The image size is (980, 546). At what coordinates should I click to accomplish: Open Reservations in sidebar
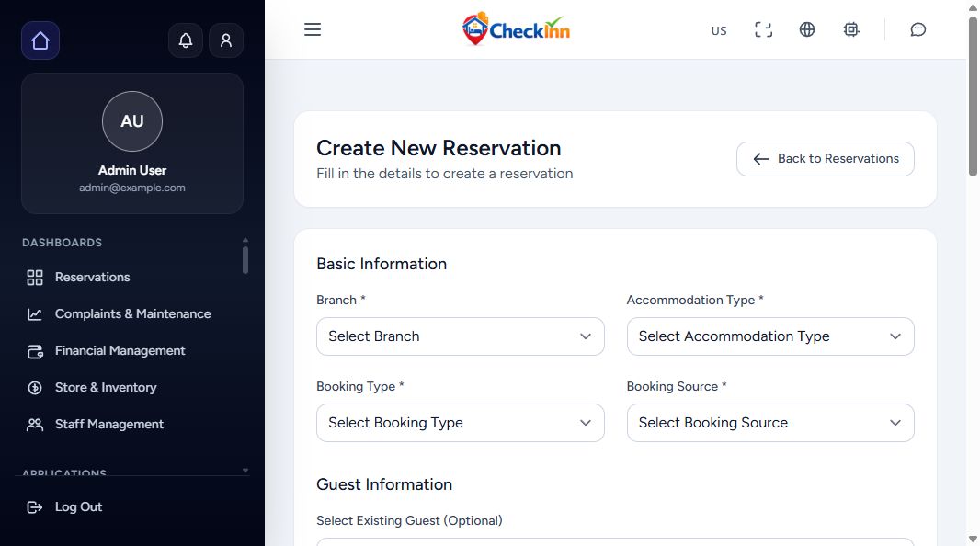coord(92,277)
